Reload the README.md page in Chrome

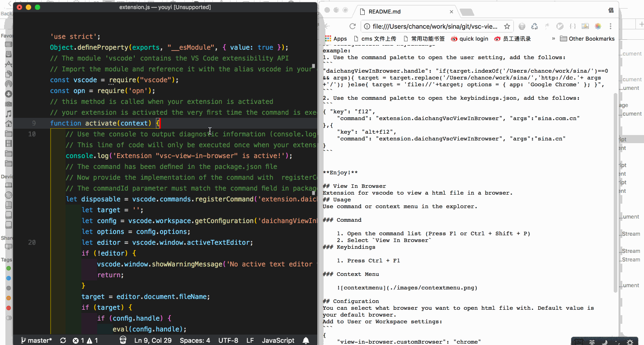[x=353, y=26]
